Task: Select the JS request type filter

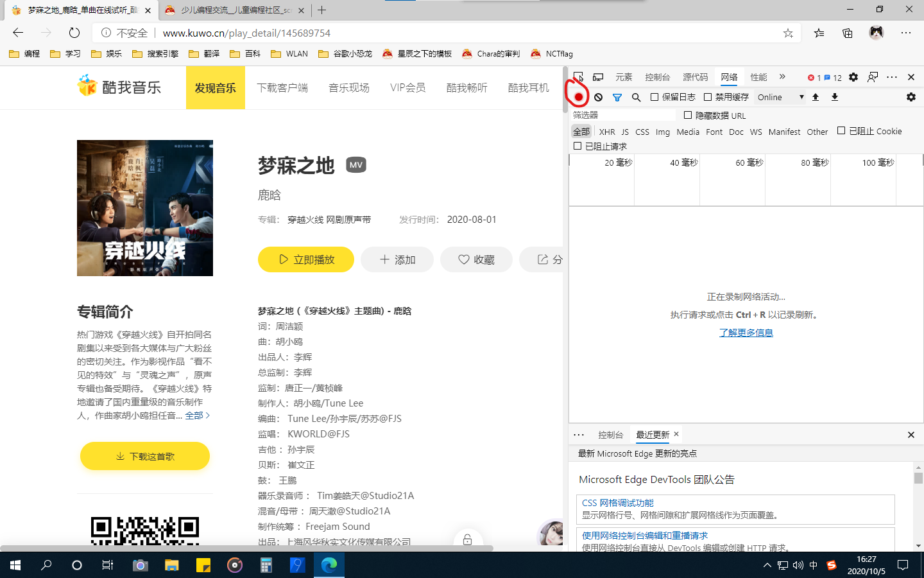Action: pyautogui.click(x=625, y=132)
